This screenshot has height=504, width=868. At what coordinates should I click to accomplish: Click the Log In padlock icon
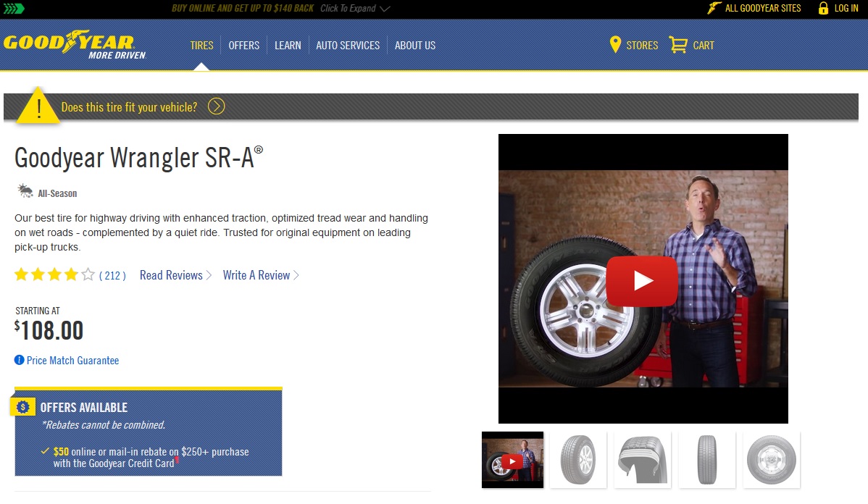click(823, 8)
